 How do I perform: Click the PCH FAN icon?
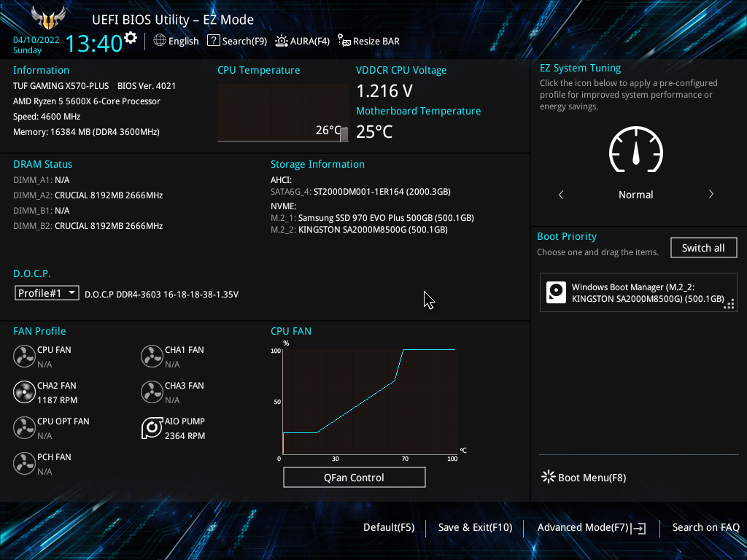[x=24, y=463]
